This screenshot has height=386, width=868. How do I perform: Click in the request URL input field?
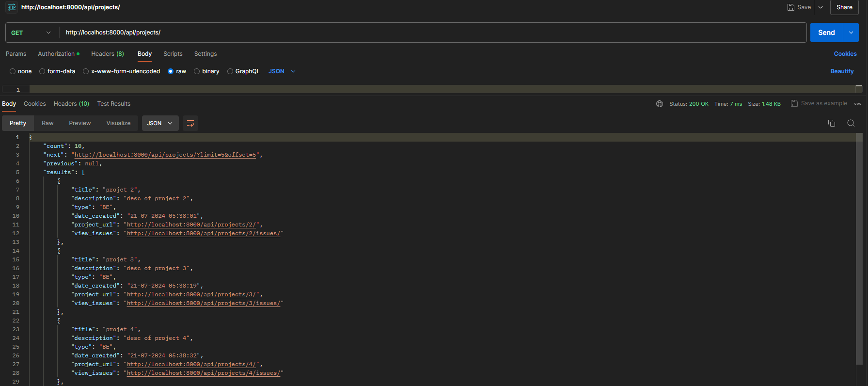(431, 32)
